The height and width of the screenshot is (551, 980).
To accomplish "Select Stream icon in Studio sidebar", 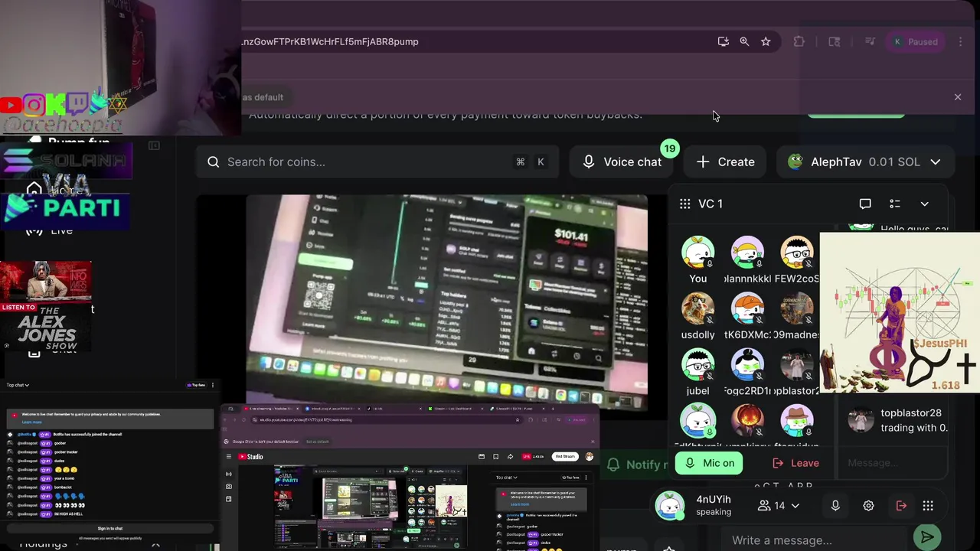I will tap(229, 474).
